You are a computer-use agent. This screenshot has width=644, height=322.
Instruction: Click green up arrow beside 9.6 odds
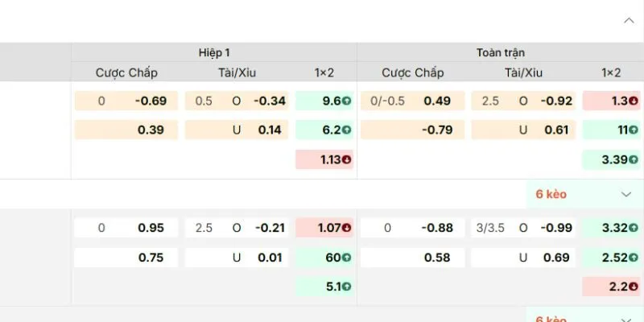(346, 101)
